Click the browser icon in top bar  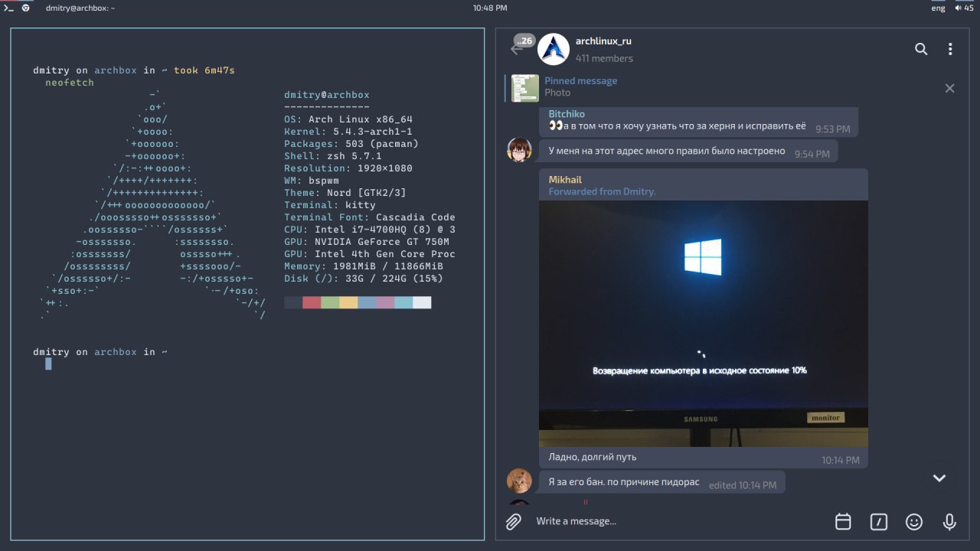click(x=26, y=8)
